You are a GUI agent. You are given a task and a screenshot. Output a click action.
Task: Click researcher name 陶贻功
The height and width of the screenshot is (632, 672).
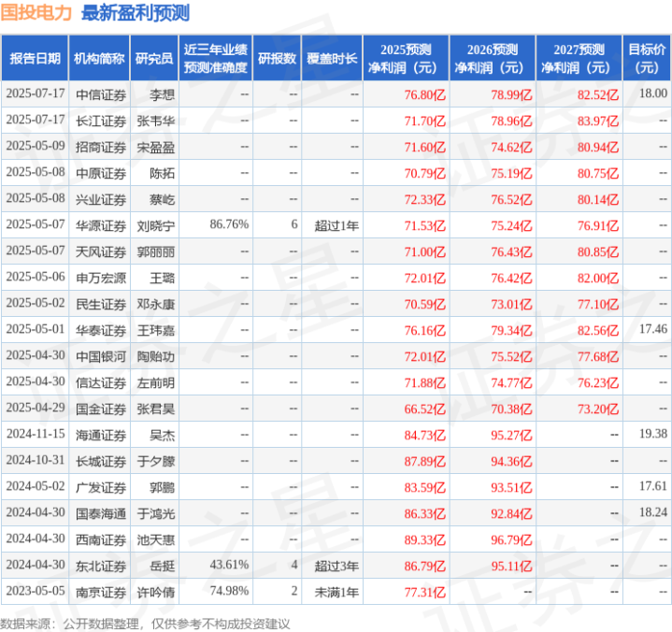point(155,356)
